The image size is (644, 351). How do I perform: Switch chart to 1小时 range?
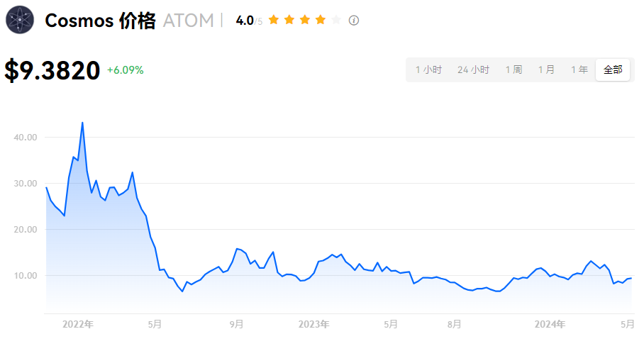pos(428,69)
